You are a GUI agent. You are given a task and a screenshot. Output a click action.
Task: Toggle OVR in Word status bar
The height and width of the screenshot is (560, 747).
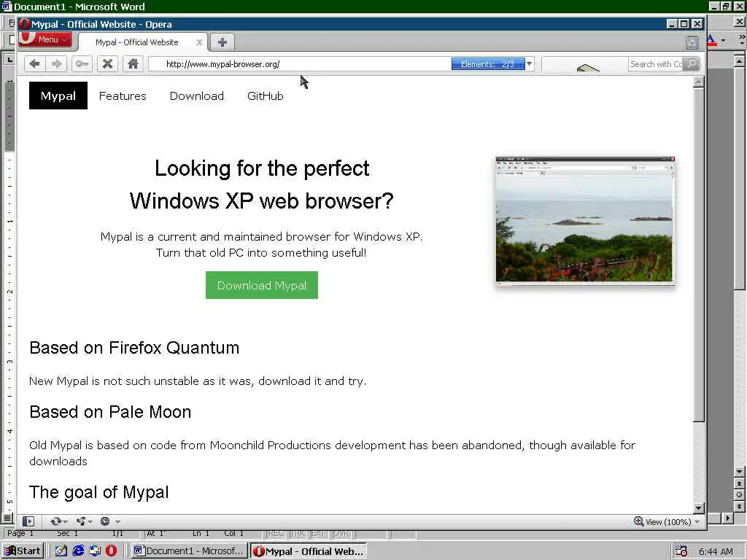pyautogui.click(x=341, y=534)
